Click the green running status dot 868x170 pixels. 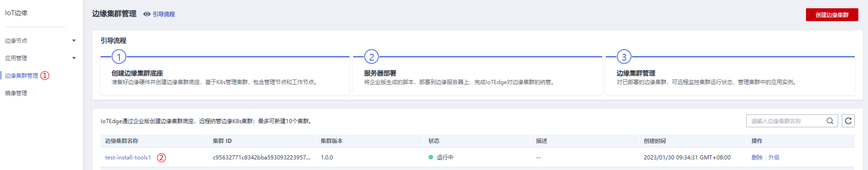[431, 157]
